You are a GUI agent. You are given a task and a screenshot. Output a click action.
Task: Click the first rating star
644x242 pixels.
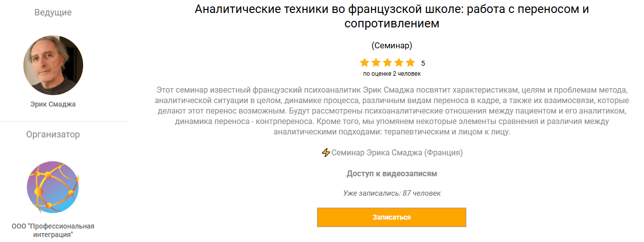365,63
